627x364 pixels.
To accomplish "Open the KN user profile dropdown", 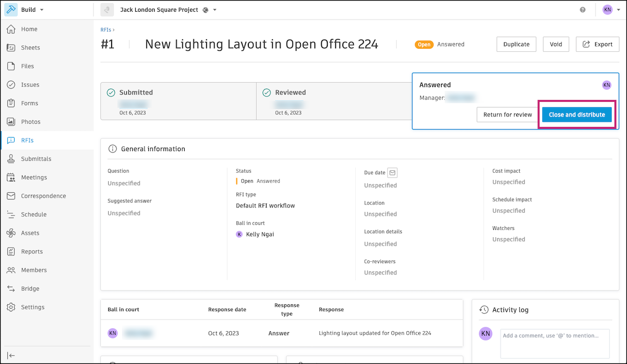I will click(x=611, y=10).
